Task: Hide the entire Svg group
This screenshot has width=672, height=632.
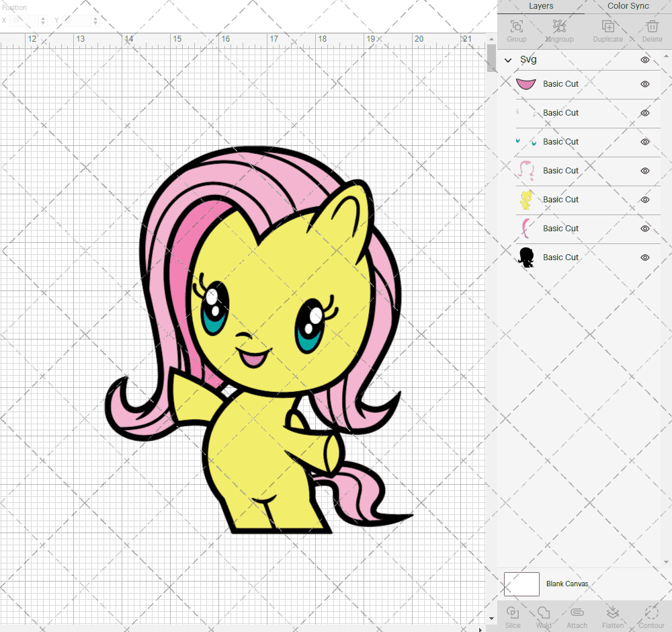Action: pyautogui.click(x=645, y=60)
